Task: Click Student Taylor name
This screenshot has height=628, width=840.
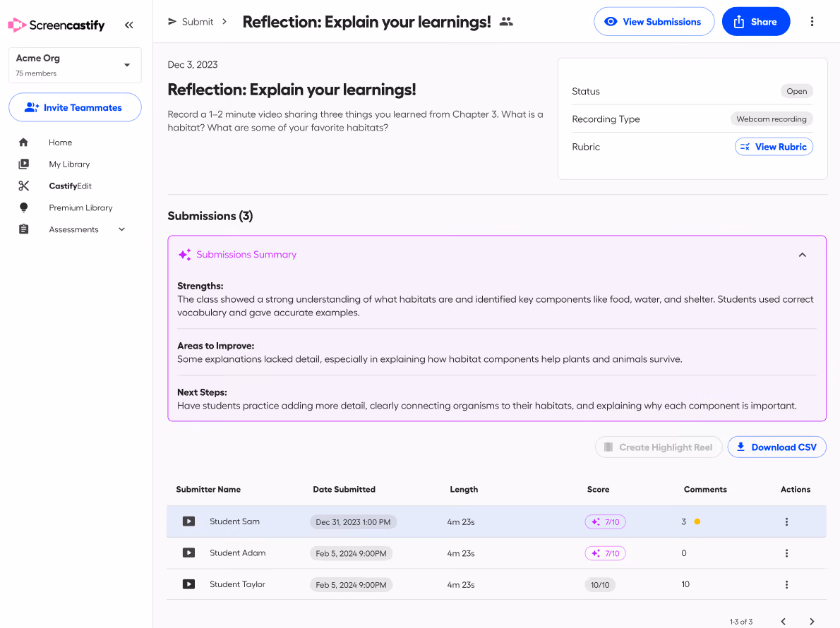Action: click(237, 584)
